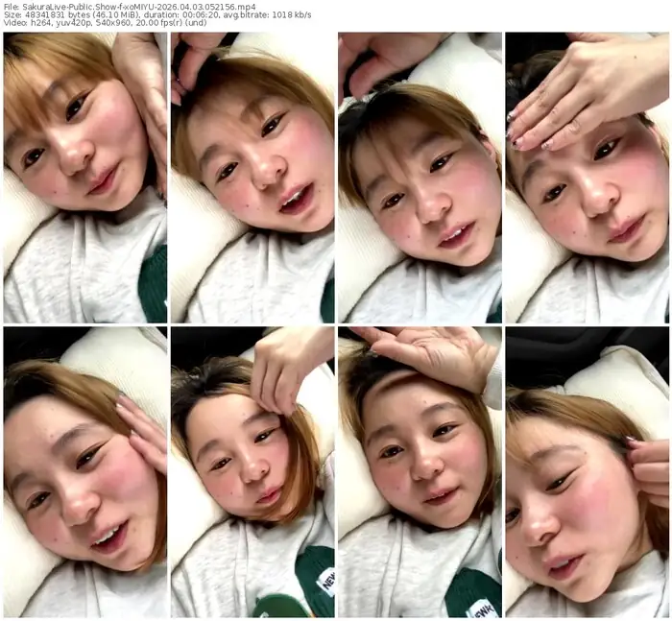Screen dimensions: 672x621
Task: Select the frame showing a hand rubbing an eye
Action: point(252,471)
